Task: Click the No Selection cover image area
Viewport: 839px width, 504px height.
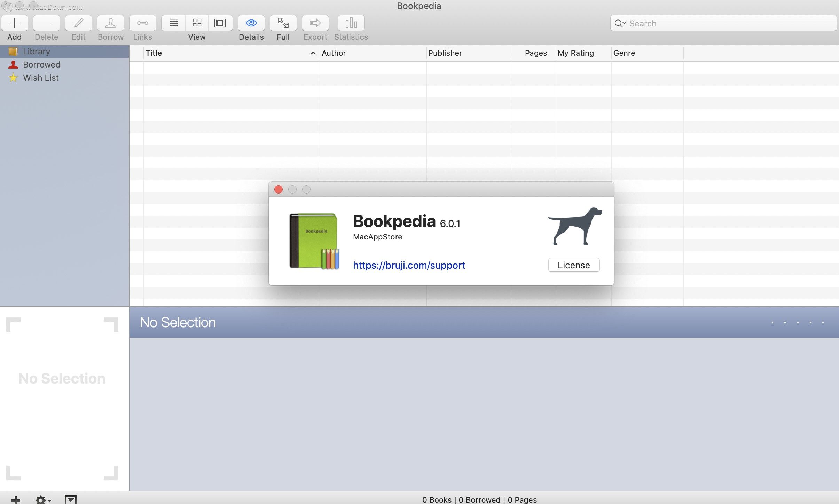Action: point(62,399)
